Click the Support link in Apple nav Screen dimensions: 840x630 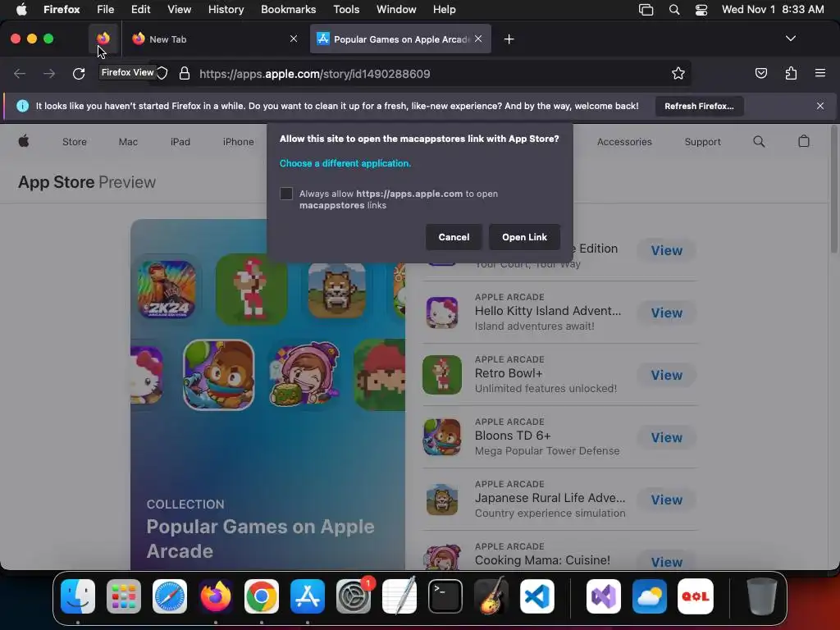pyautogui.click(x=702, y=142)
